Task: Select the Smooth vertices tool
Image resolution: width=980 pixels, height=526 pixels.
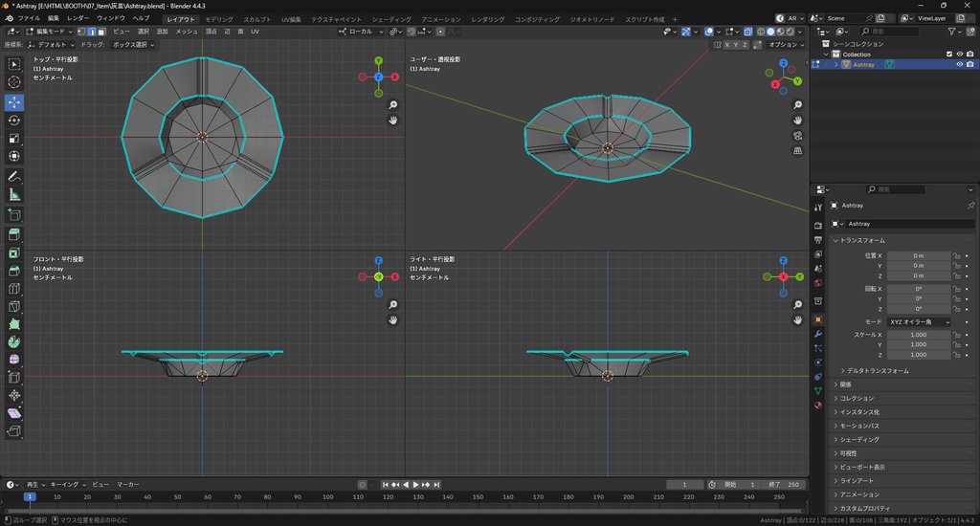Action: (x=13, y=360)
